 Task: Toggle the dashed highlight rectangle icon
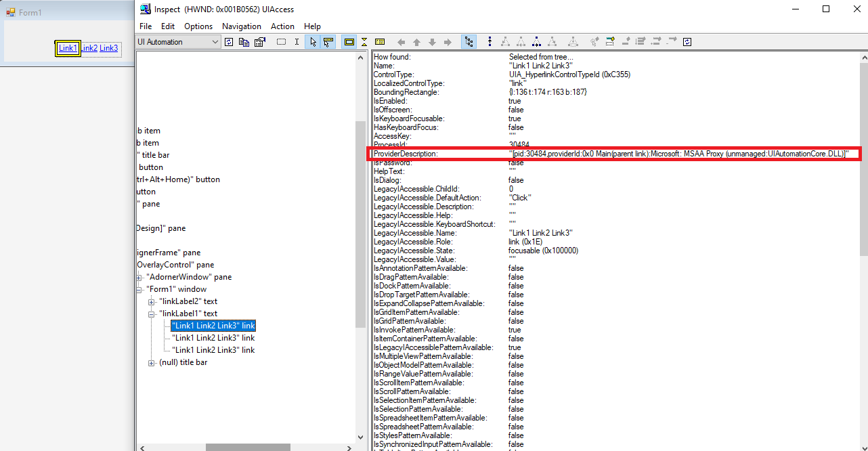[x=281, y=42]
